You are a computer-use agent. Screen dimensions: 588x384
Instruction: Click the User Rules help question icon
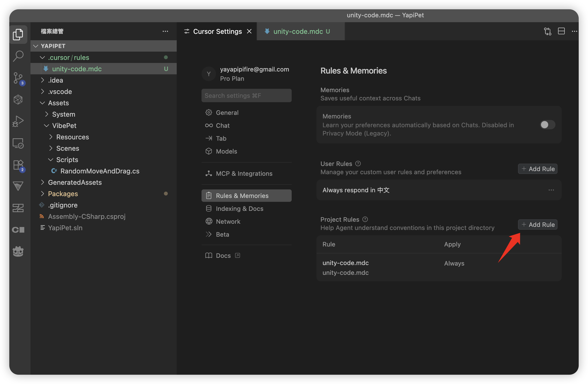click(x=358, y=164)
